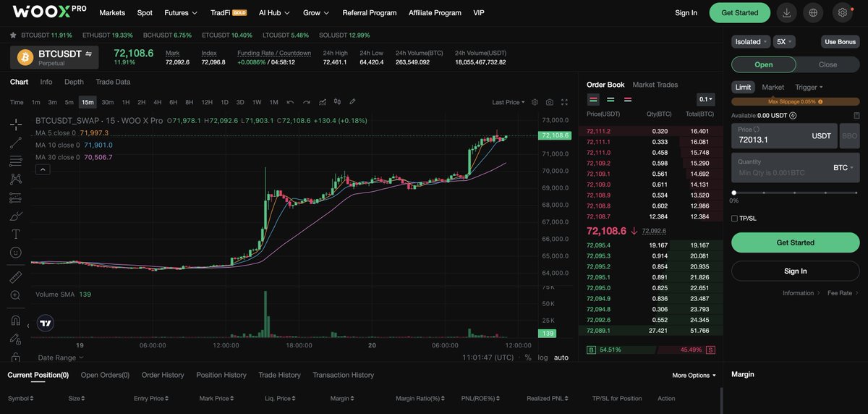This screenshot has width=868, height=414.
Task: Click the TradingView logo on chart
Action: 46,324
